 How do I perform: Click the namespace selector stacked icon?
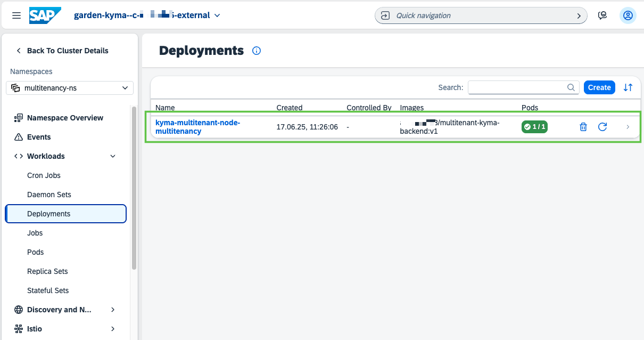(x=15, y=88)
